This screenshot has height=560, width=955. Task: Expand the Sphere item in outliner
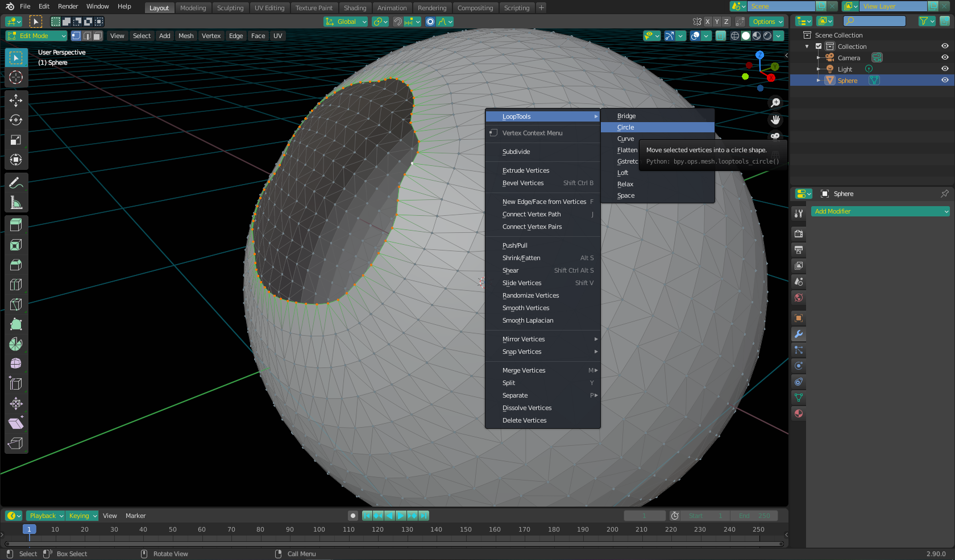tap(819, 81)
